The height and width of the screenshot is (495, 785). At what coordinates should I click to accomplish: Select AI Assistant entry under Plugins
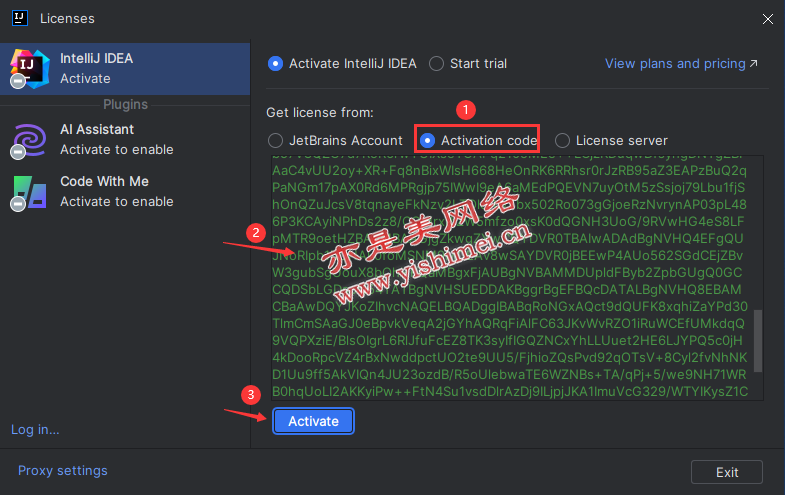[x=125, y=140]
